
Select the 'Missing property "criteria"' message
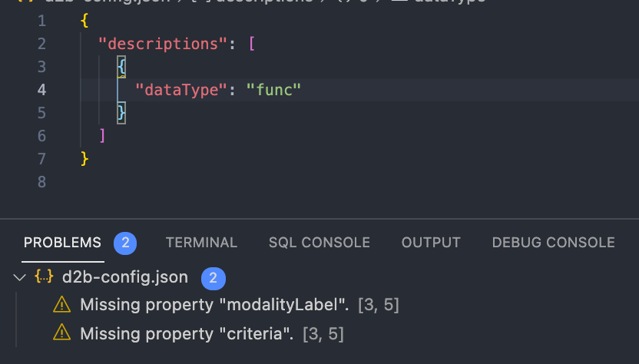(x=187, y=334)
